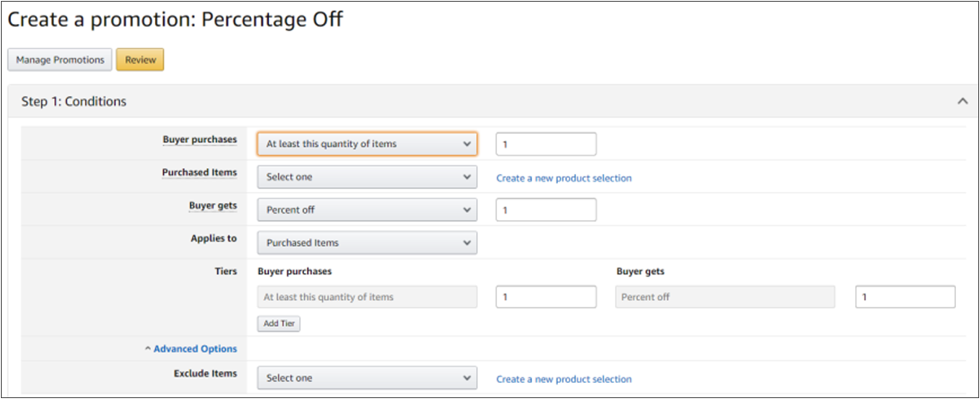
Task: Collapse the Step 1: Conditions section chevron
Action: pos(962,101)
